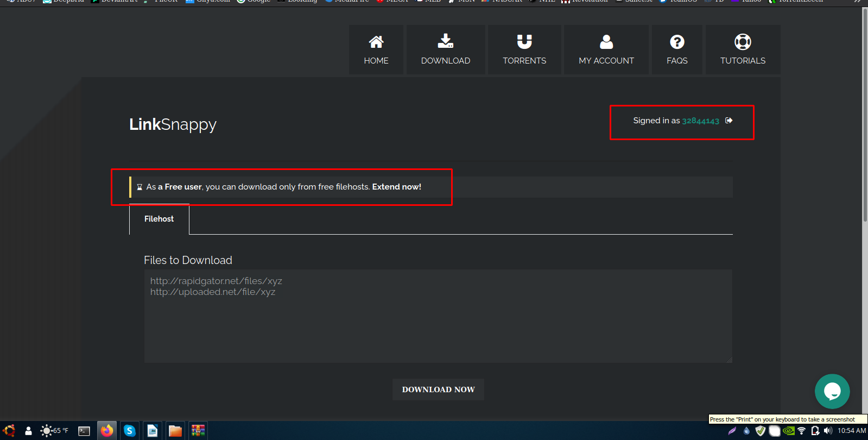868x440 pixels.
Task: Open the TORRENTS magnet tile
Action: click(x=524, y=49)
